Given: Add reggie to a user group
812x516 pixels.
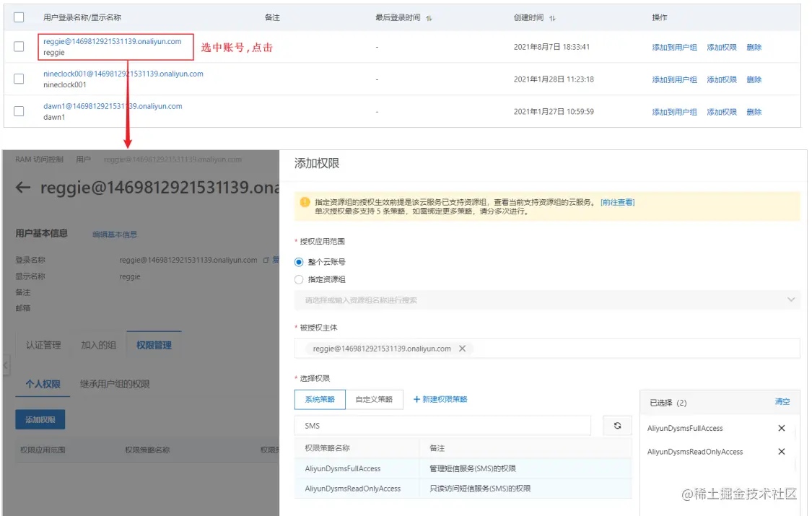Looking at the screenshot, I should point(674,47).
